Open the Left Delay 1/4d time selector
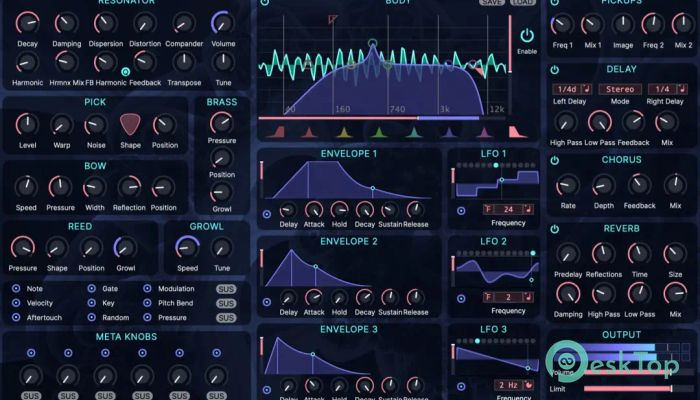The width and height of the screenshot is (700, 400). [x=567, y=90]
